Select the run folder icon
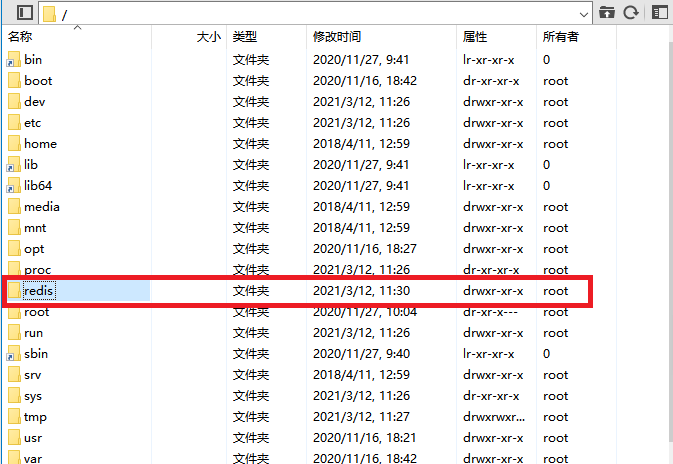Image resolution: width=673 pixels, height=464 pixels. 14,333
